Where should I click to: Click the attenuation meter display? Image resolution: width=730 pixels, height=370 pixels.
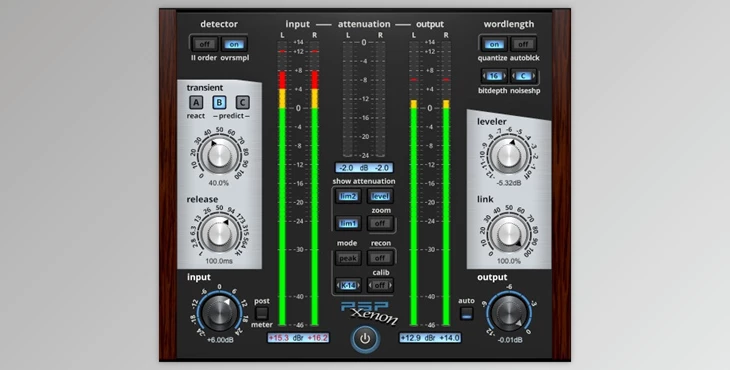(364, 99)
